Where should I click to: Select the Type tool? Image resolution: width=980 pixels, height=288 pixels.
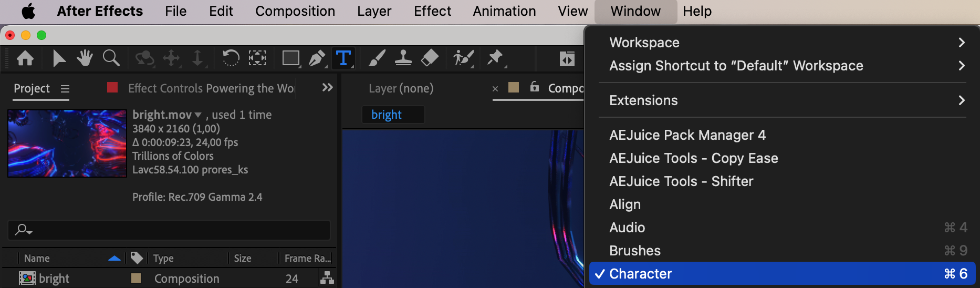pos(343,58)
